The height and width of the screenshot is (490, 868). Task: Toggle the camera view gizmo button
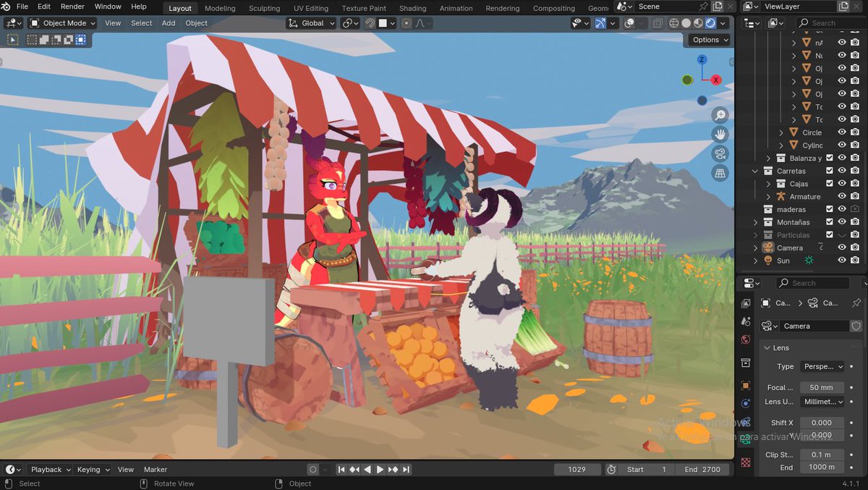720,153
